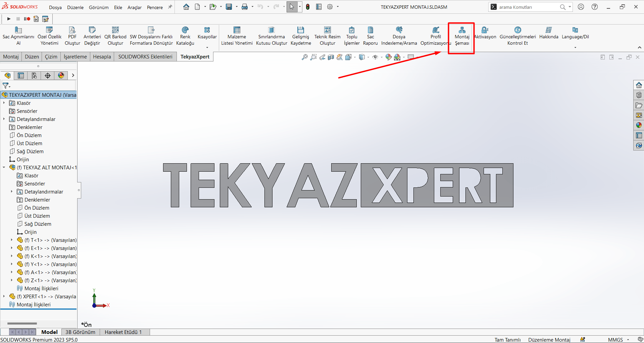The width and height of the screenshot is (644, 343).
Task: Open the Sac Açınımlarını Al tool
Action: tap(18, 36)
